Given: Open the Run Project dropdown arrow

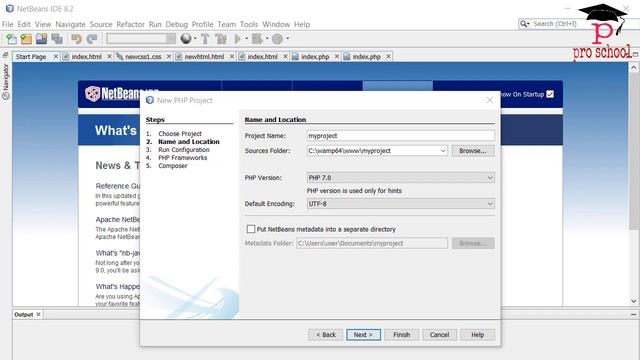Looking at the screenshot, I should pyautogui.click(x=247, y=39).
